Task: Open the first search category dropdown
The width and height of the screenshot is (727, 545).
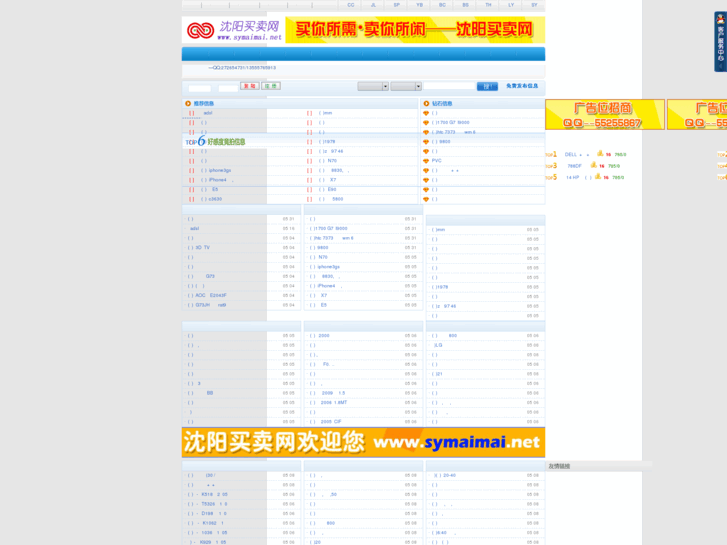Action: pyautogui.click(x=373, y=86)
